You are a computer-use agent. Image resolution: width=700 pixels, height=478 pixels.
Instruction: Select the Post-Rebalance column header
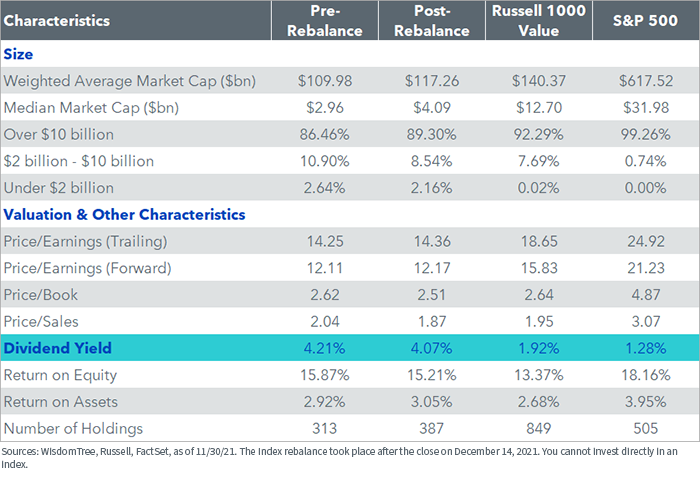tap(432, 21)
